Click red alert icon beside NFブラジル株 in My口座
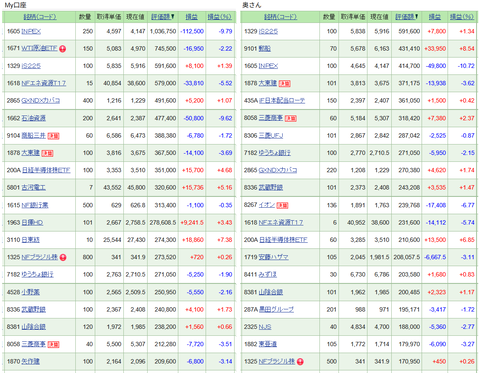The width and height of the screenshot is (480, 373). [x=63, y=257]
